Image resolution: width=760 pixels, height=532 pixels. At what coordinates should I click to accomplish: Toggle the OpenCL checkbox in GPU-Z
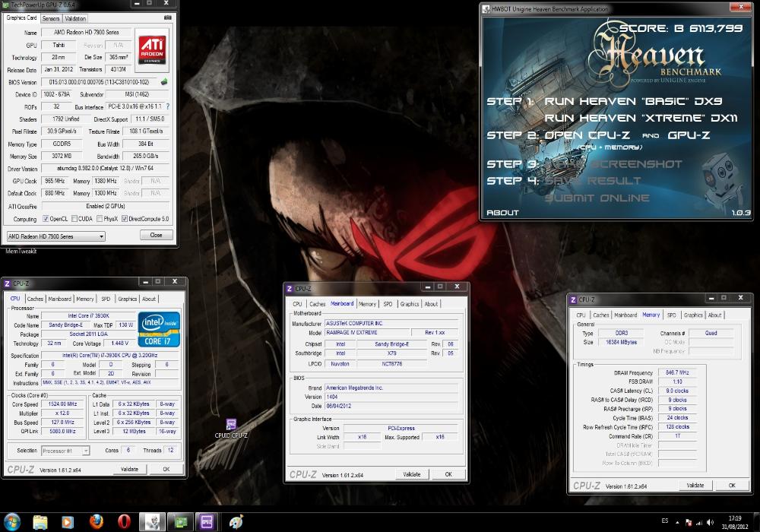coord(46,219)
